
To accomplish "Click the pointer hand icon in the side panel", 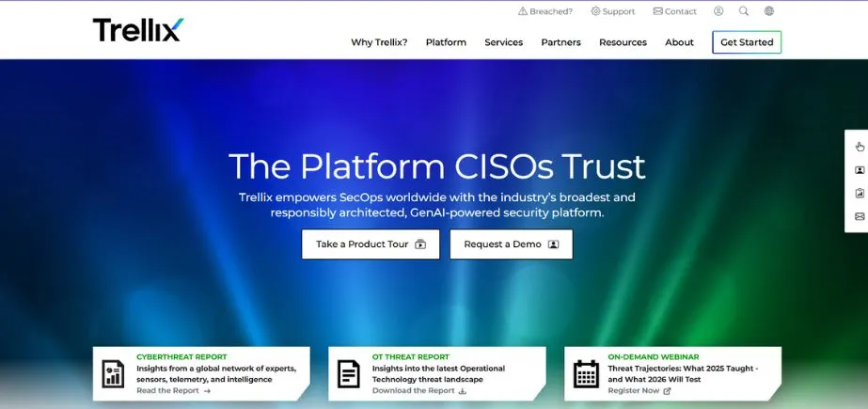I will click(860, 147).
